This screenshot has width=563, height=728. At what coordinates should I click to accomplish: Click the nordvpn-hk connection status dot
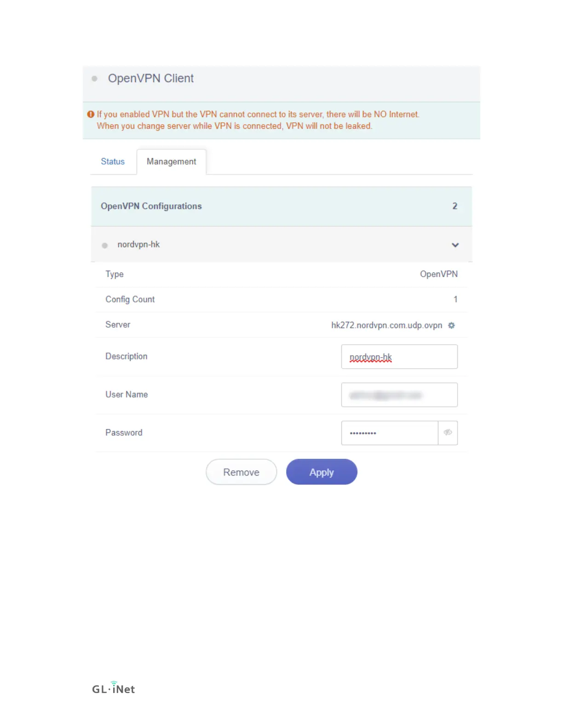105,245
